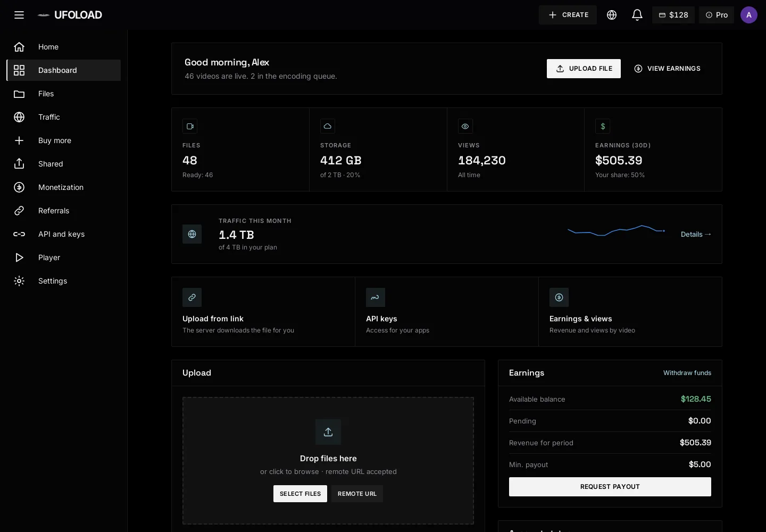Click the Earnings (30D) stat card
Screen dimensions: 766x532
click(x=653, y=149)
